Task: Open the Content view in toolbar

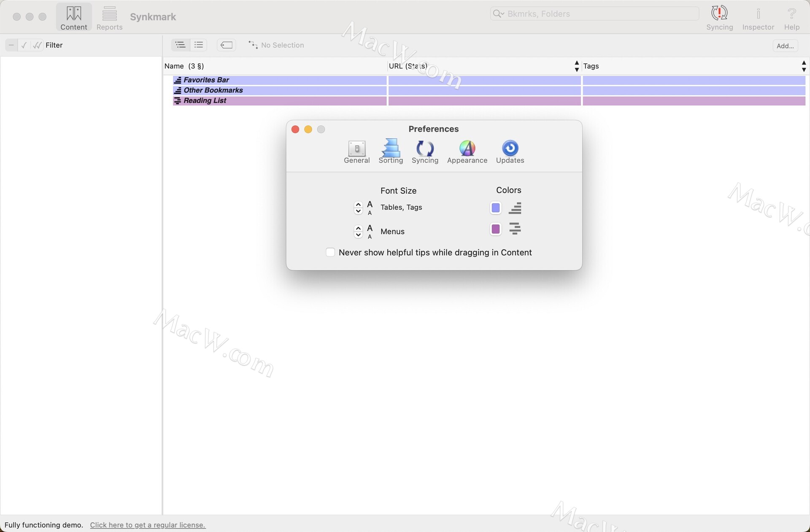Action: [74, 18]
